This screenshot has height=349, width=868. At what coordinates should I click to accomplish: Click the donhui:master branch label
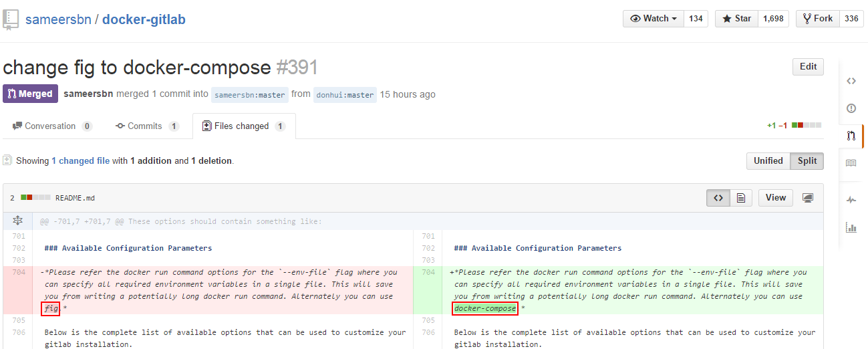[x=345, y=95]
